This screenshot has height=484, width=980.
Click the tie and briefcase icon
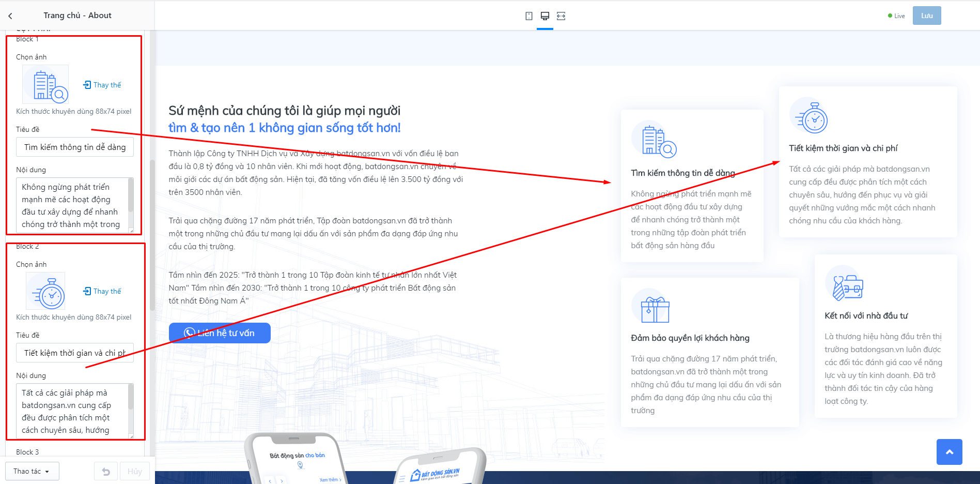[845, 283]
